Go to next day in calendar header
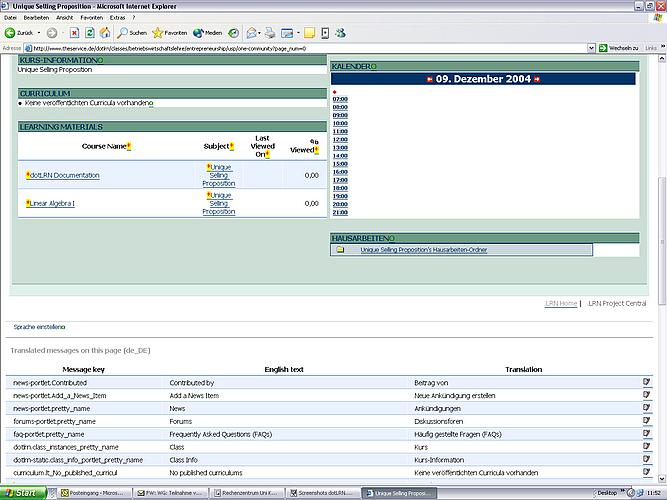The image size is (667, 500). (537, 79)
